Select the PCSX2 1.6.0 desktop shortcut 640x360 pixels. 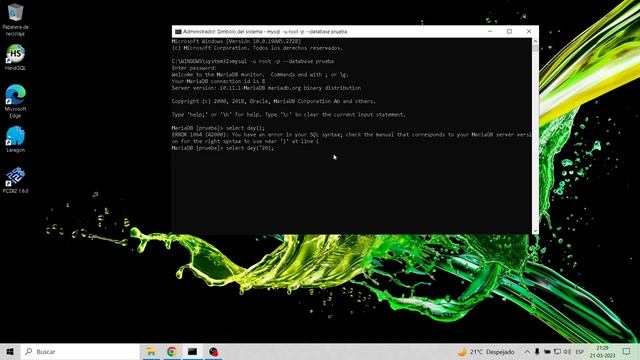pyautogui.click(x=16, y=180)
